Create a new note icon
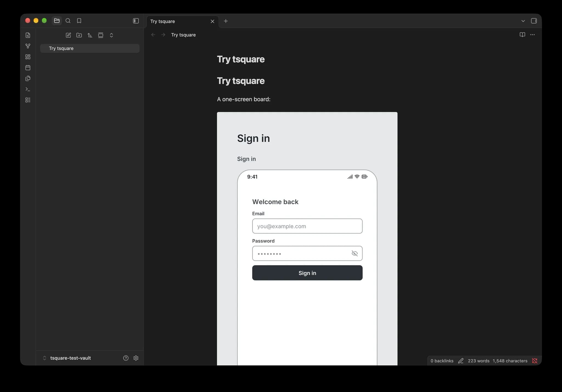Screen dimensions: 562x392 (x=68, y=35)
